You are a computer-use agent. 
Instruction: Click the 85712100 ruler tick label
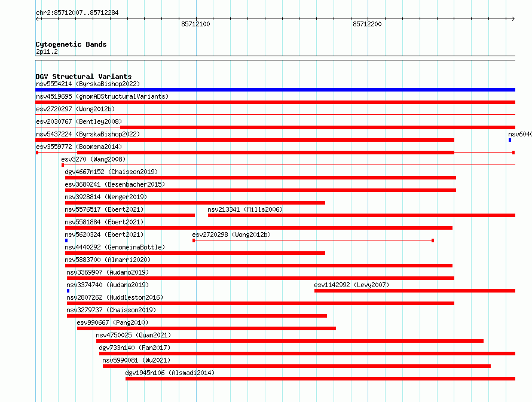(x=196, y=24)
